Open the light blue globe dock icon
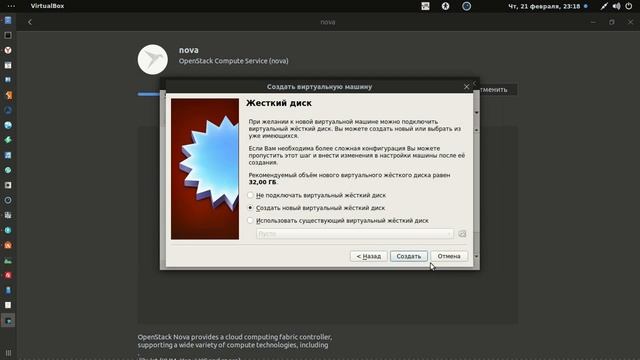Viewport: 640px width, 360px height. (8, 125)
